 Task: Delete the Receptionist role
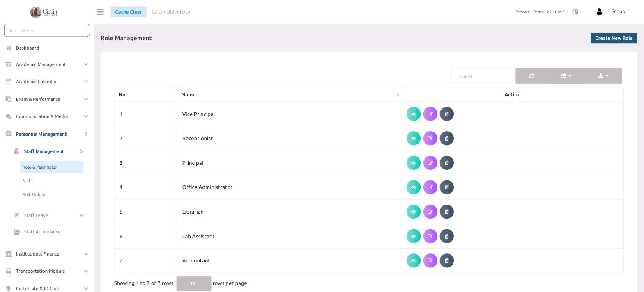446,138
